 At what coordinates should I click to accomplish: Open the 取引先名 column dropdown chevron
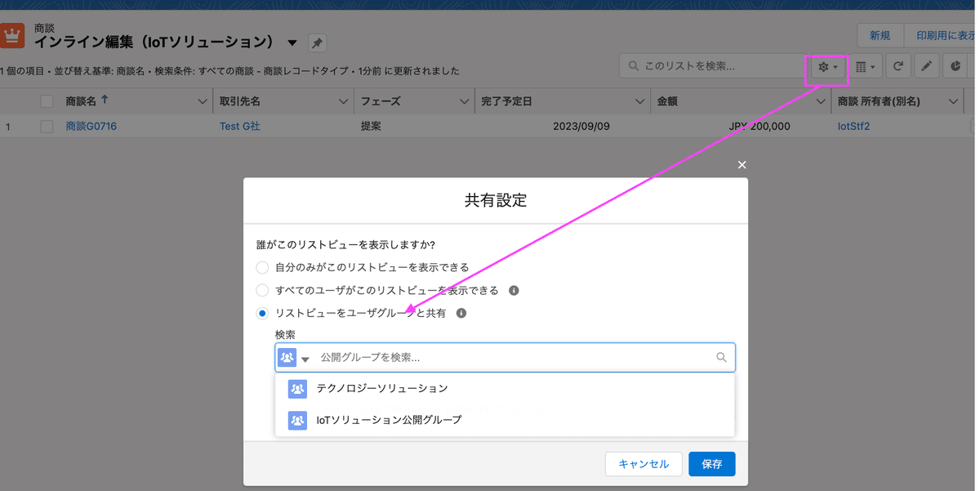[344, 101]
